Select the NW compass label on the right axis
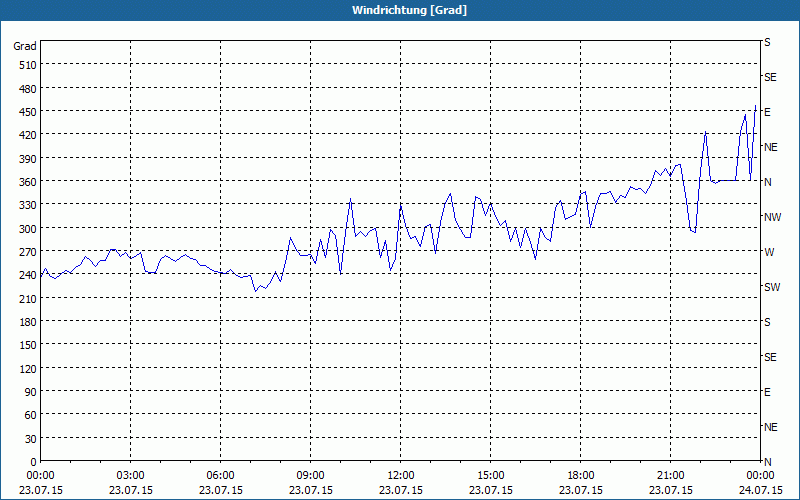 pos(772,217)
